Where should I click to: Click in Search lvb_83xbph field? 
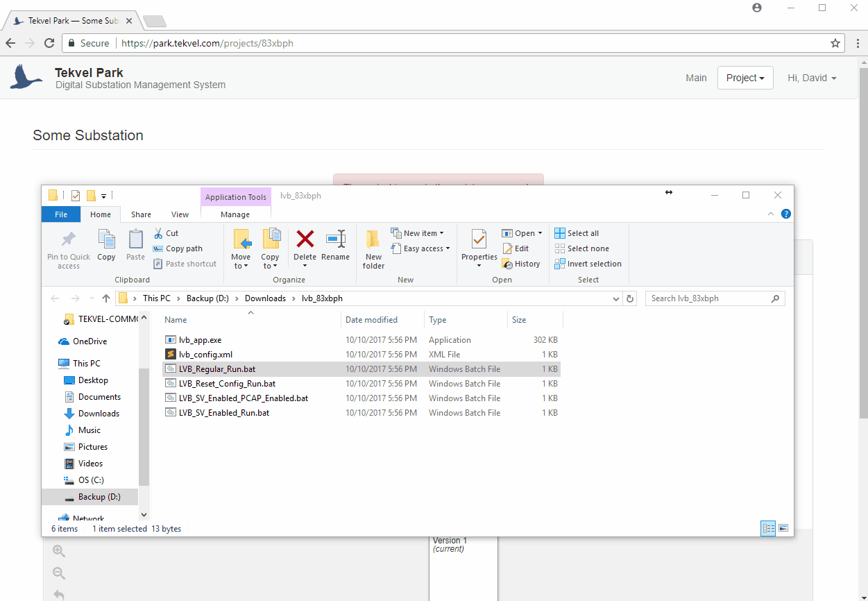(x=715, y=298)
